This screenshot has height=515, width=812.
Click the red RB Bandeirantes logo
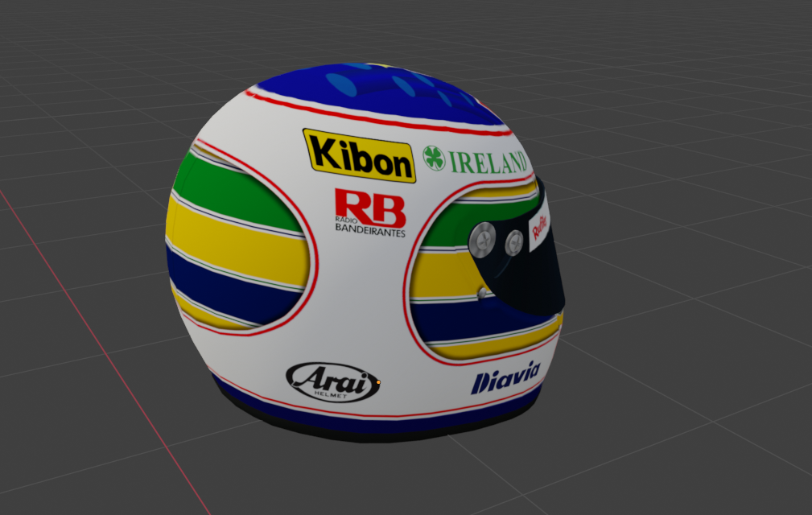tap(370, 212)
